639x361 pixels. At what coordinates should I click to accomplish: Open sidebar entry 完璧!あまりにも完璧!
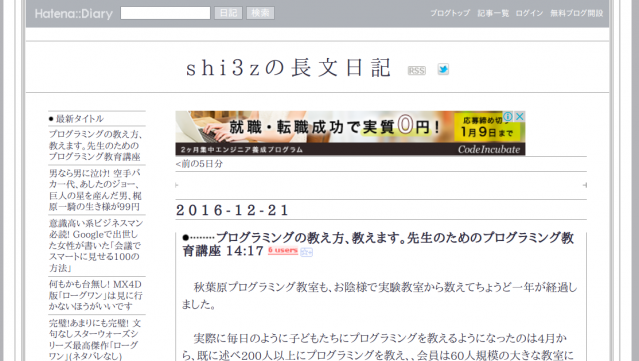point(95,339)
